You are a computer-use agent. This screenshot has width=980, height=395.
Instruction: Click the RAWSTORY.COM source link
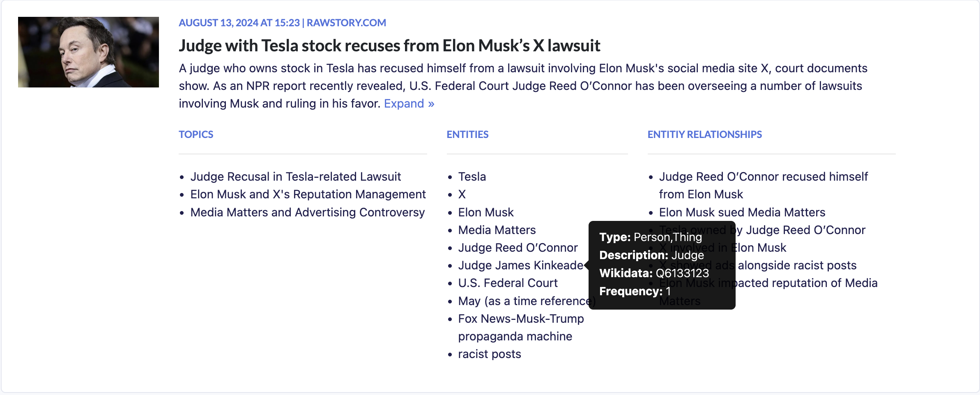click(x=346, y=23)
